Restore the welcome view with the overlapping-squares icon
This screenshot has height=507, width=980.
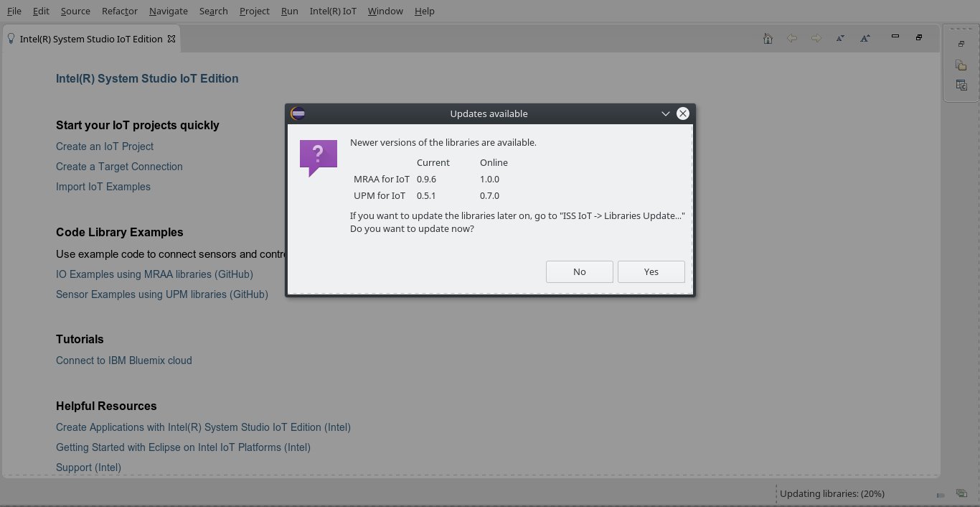pyautogui.click(x=919, y=37)
